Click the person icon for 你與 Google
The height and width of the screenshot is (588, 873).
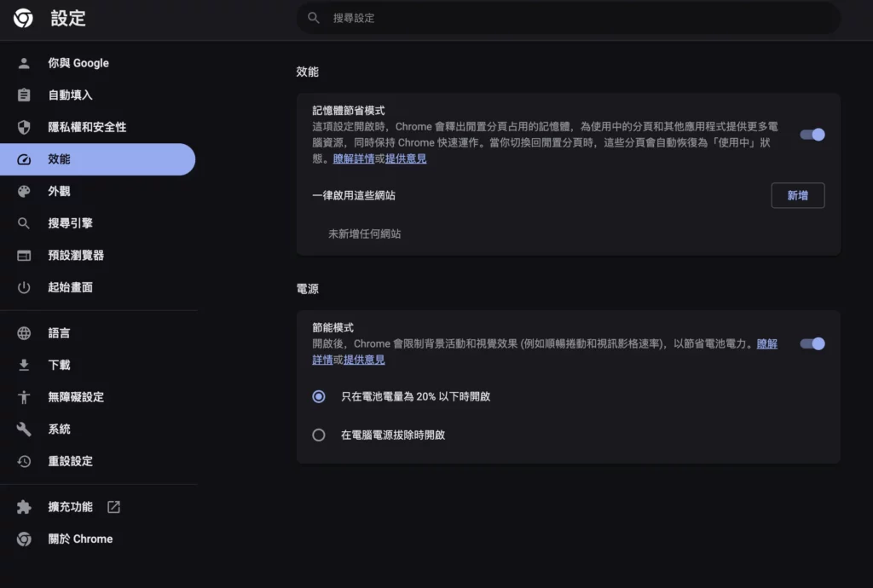24,63
